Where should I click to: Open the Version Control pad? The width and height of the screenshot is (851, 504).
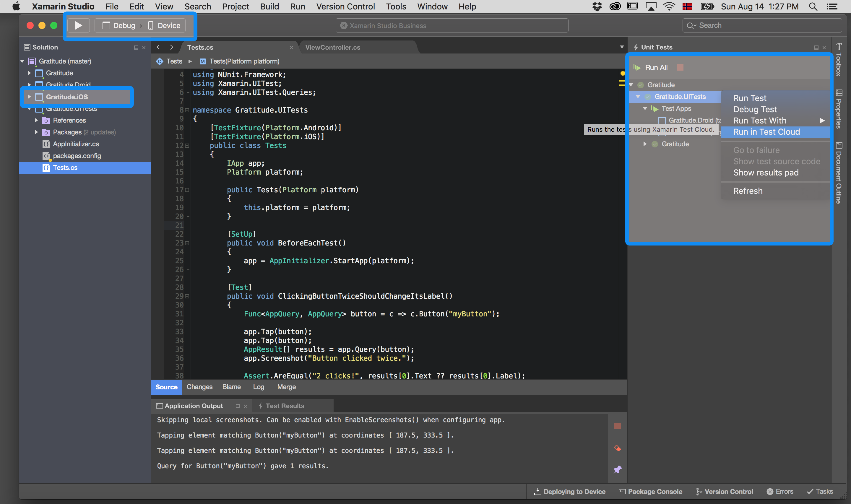point(724,491)
